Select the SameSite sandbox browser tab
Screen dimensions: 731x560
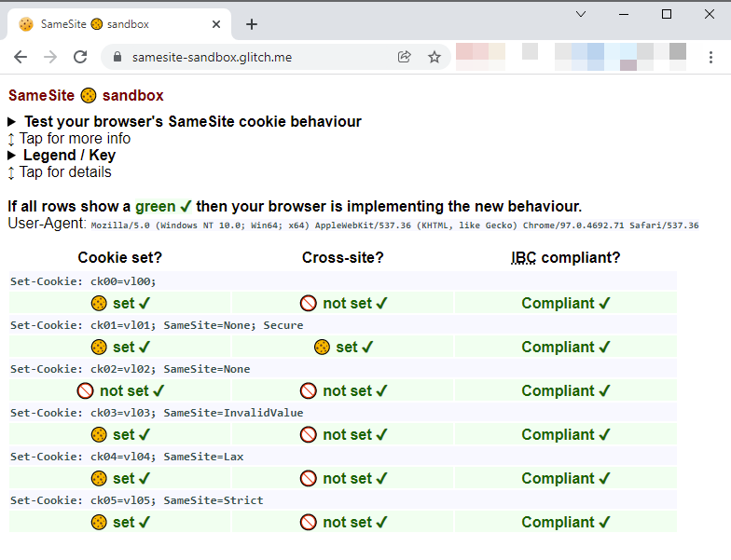tap(119, 24)
